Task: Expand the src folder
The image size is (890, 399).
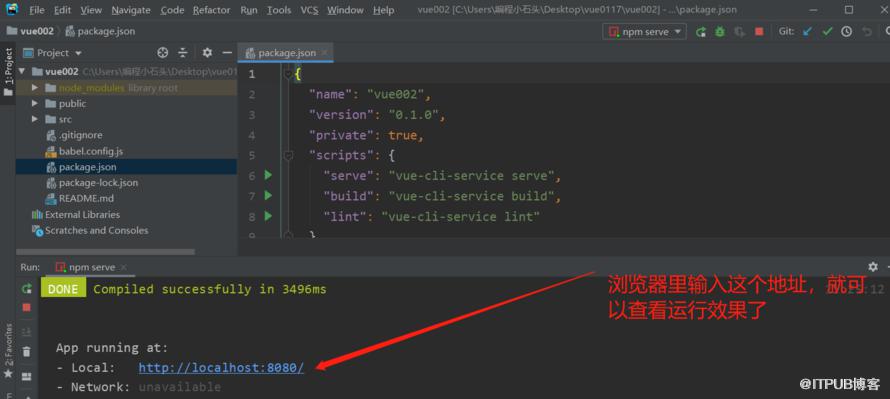Action: 35,119
